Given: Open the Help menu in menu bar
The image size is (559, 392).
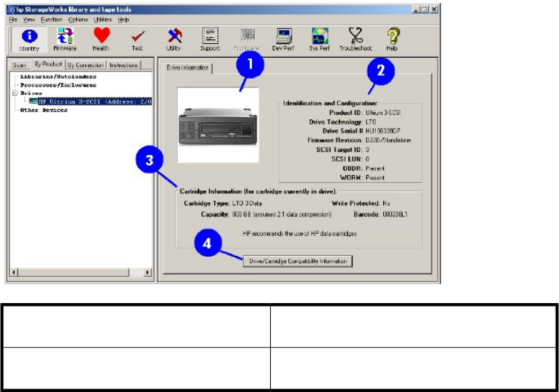Looking at the screenshot, I should coord(123,20).
